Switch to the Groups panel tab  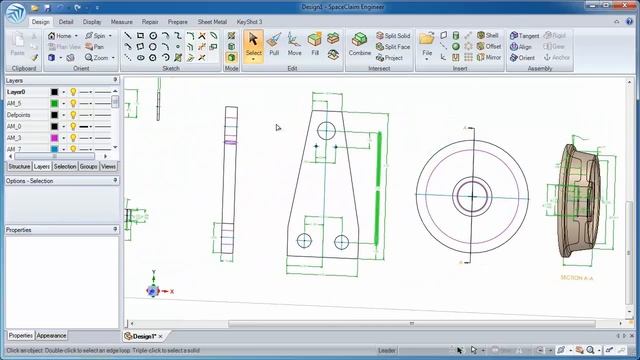(x=88, y=167)
